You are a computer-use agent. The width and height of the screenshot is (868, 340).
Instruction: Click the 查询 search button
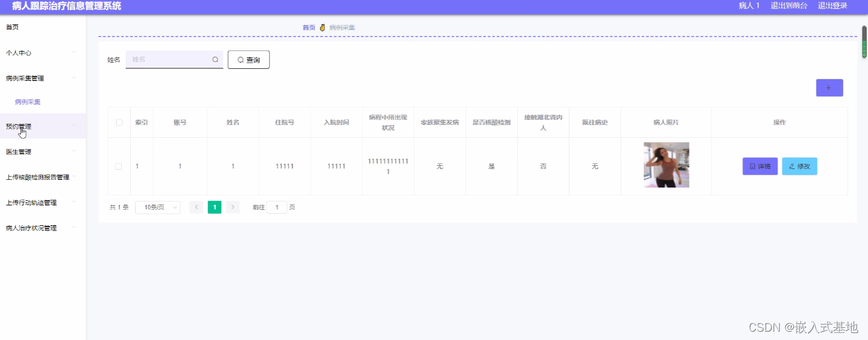click(x=249, y=60)
